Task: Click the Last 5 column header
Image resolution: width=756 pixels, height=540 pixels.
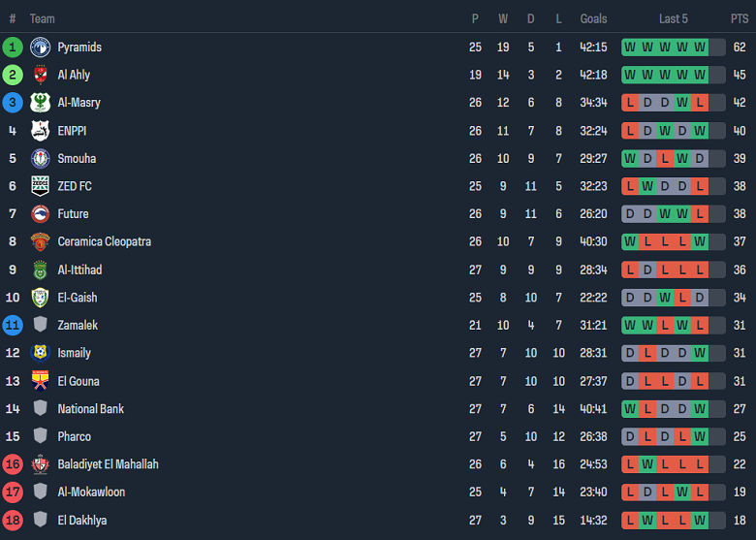Action: pos(674,18)
